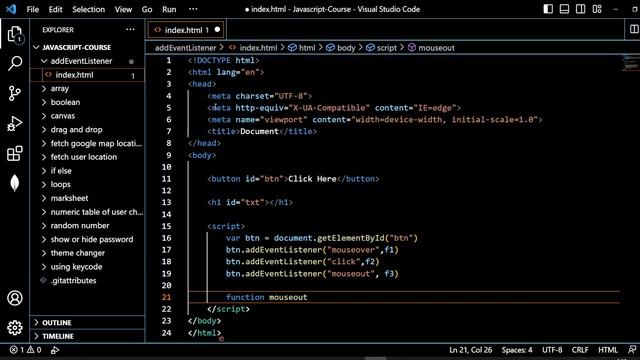Expand the show or hide password folder
640x360 pixels.
[x=87, y=240]
